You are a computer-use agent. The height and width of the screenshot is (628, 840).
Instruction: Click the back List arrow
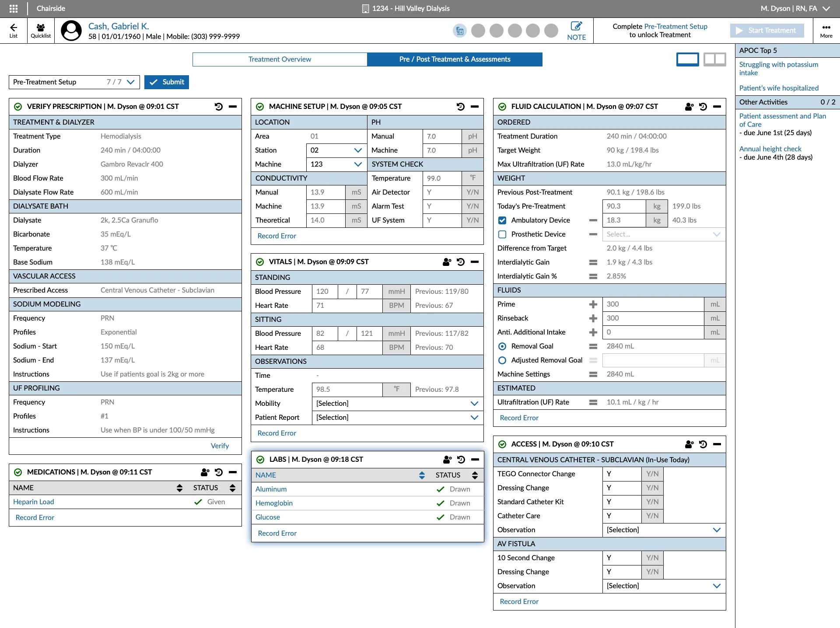click(14, 30)
